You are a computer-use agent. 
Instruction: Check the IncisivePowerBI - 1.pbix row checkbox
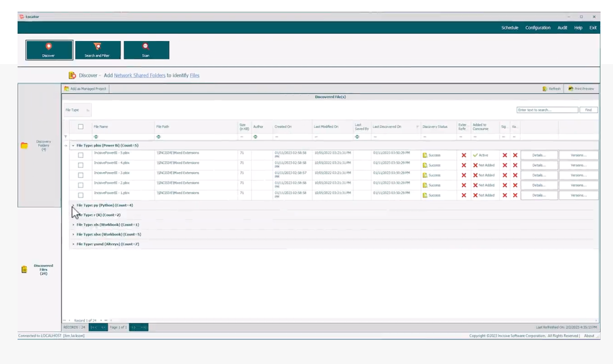click(x=82, y=195)
